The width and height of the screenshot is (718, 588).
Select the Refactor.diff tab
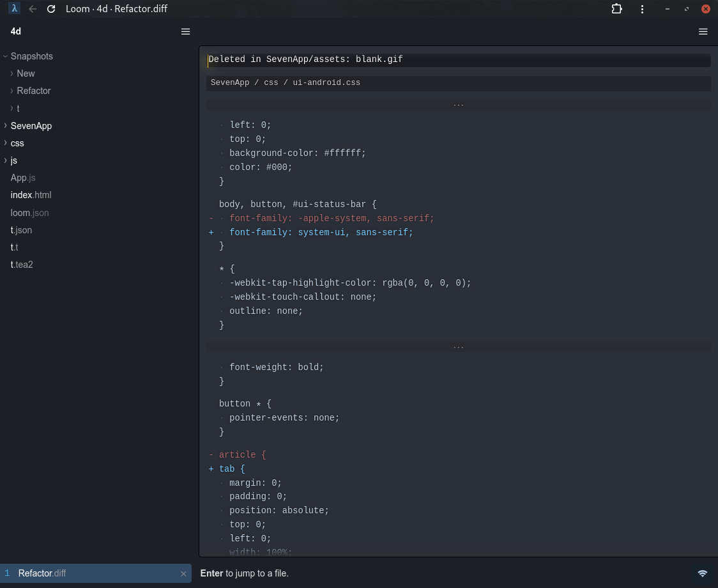[96, 573]
